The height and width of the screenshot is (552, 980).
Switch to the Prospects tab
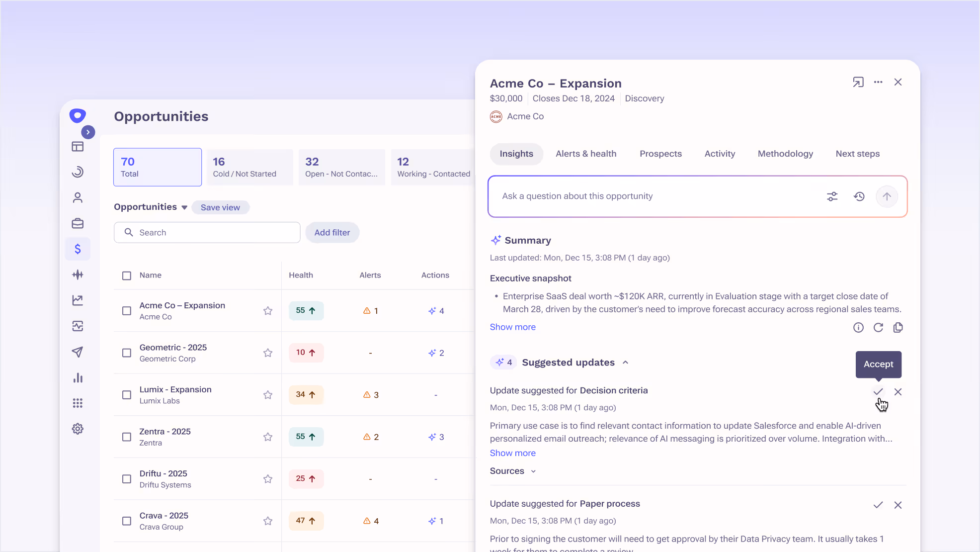(660, 154)
